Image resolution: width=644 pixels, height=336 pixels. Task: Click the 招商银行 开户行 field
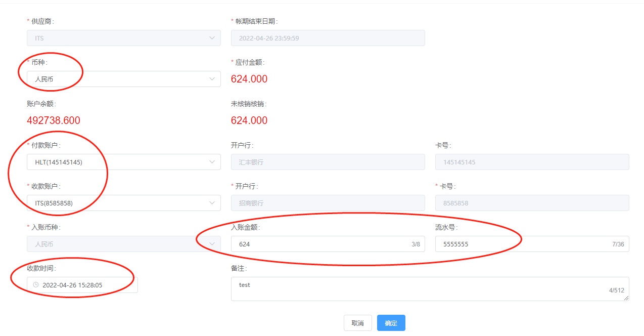click(328, 203)
